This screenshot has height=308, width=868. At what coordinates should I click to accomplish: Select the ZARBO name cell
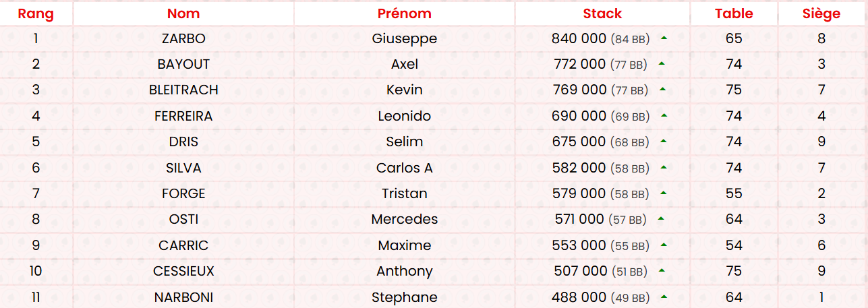click(183, 38)
